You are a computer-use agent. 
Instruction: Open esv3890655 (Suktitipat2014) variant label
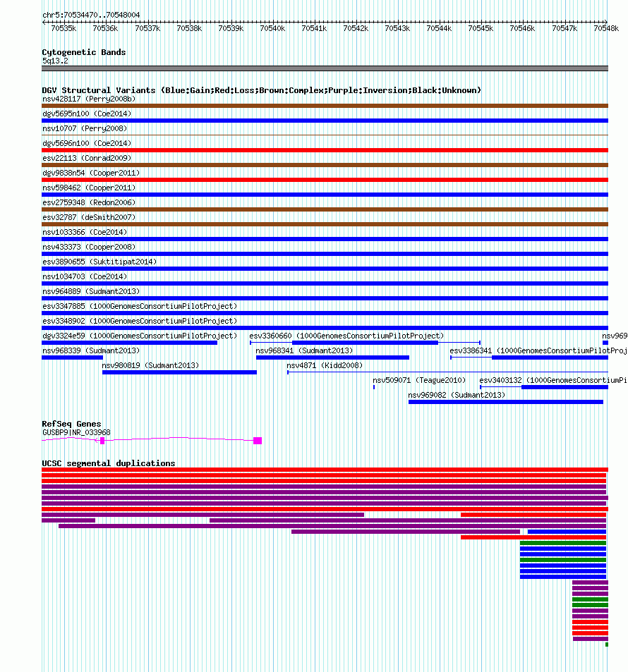click(x=99, y=262)
